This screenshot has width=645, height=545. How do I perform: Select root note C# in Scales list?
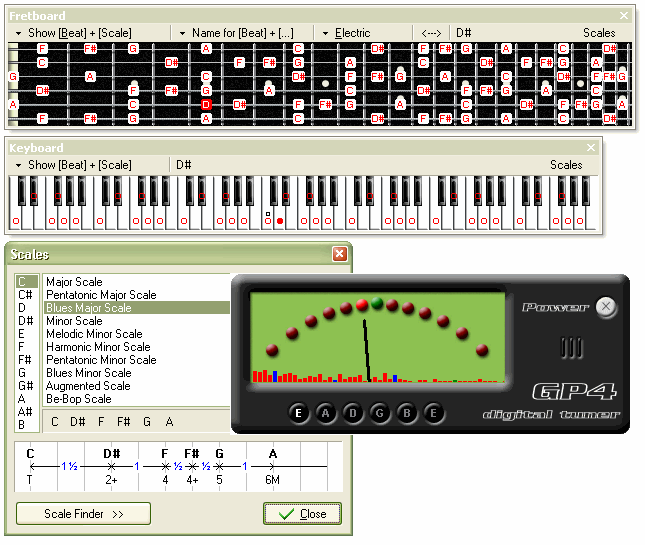point(27,295)
